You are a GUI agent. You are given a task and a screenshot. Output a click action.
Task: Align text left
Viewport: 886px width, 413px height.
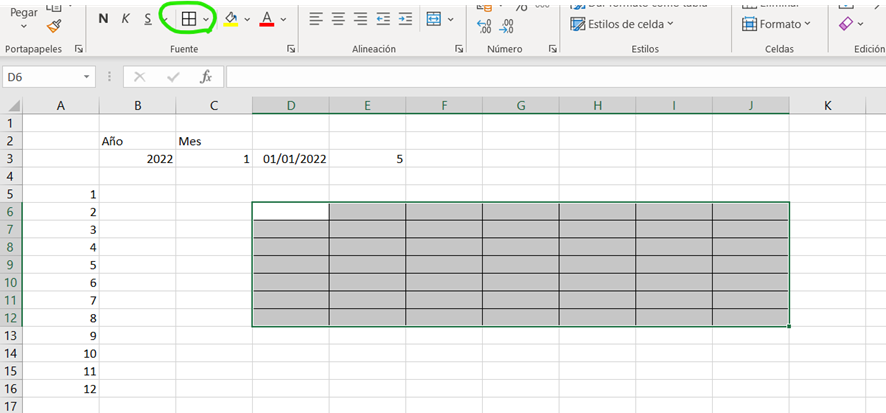point(315,19)
